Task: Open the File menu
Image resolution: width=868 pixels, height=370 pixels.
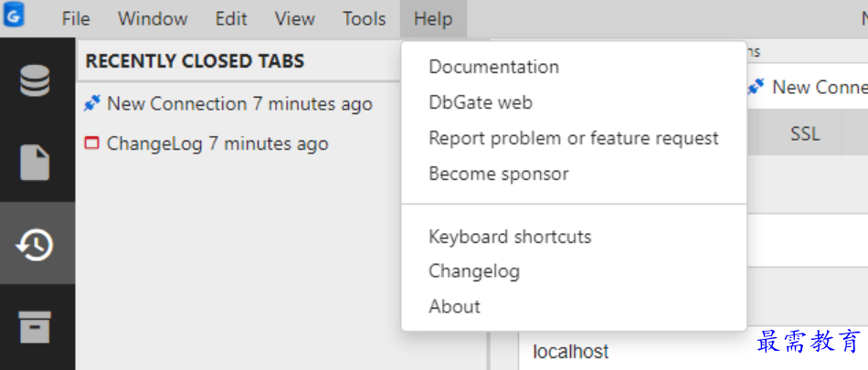Action: click(x=76, y=19)
